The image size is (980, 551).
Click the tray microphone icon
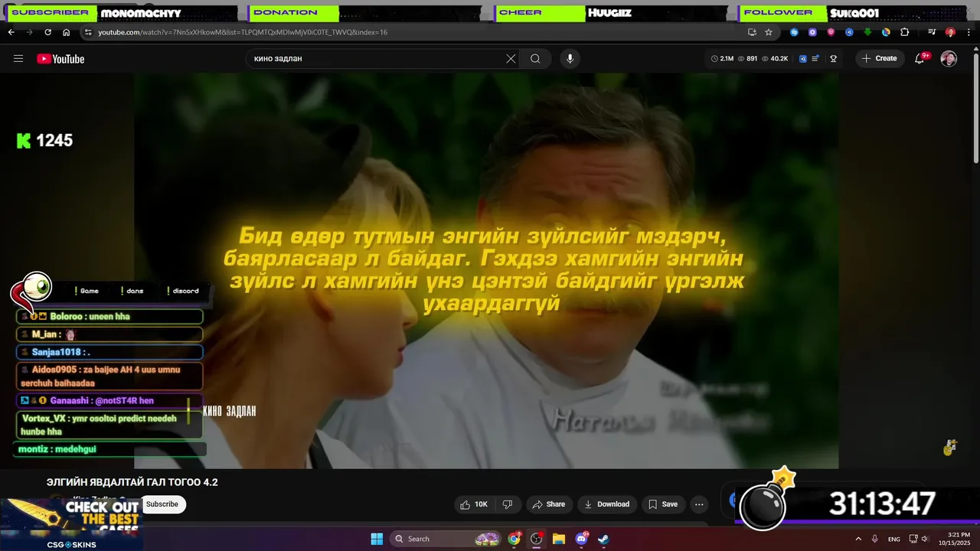(875, 539)
